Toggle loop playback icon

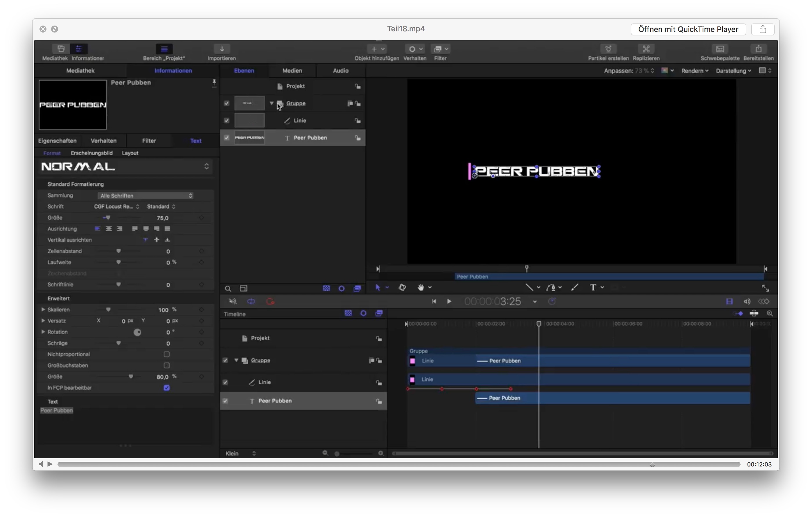[x=251, y=301]
